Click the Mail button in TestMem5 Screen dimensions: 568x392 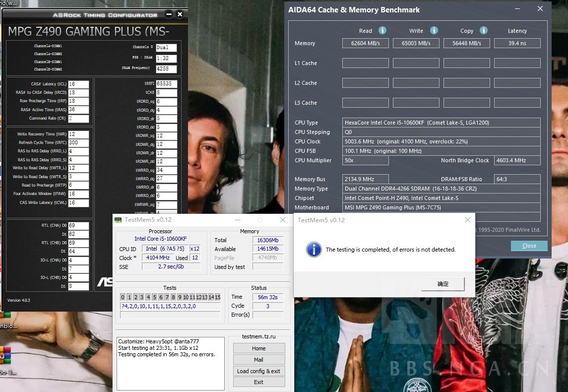(x=258, y=360)
